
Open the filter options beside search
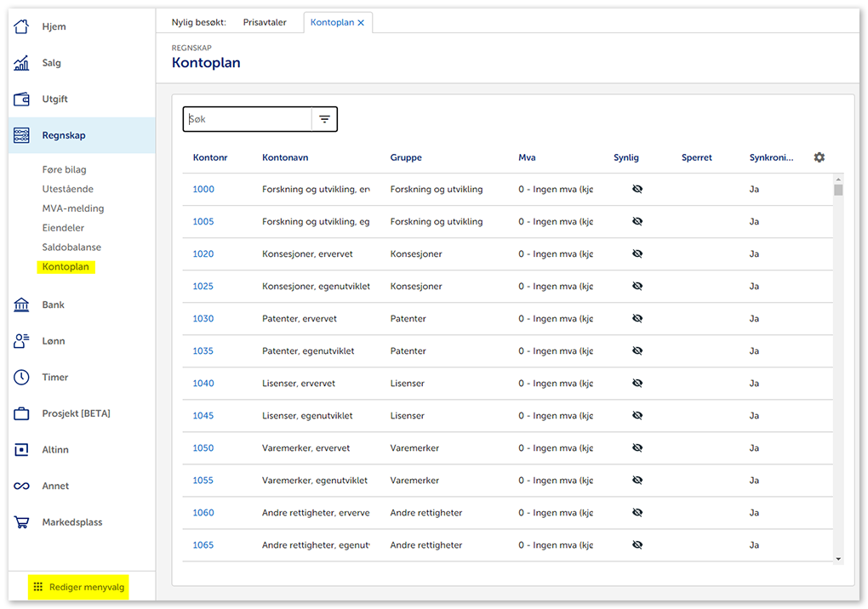pos(324,119)
